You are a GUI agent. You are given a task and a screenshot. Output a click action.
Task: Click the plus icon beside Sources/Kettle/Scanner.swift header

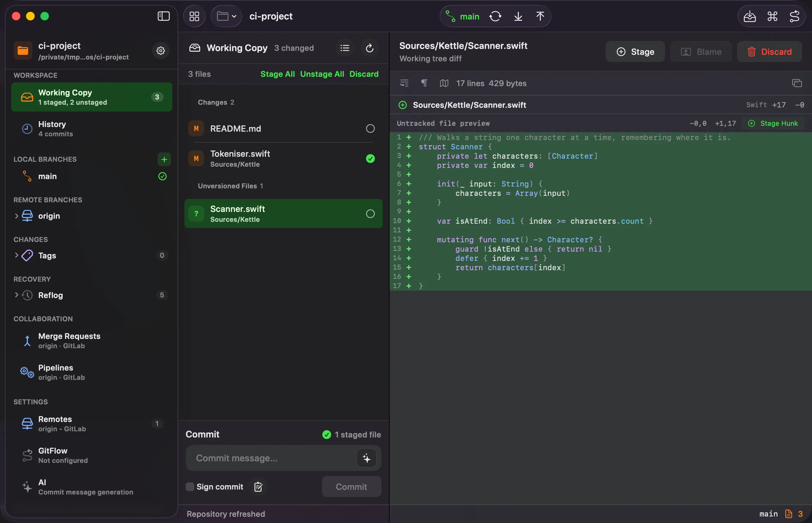pos(402,105)
